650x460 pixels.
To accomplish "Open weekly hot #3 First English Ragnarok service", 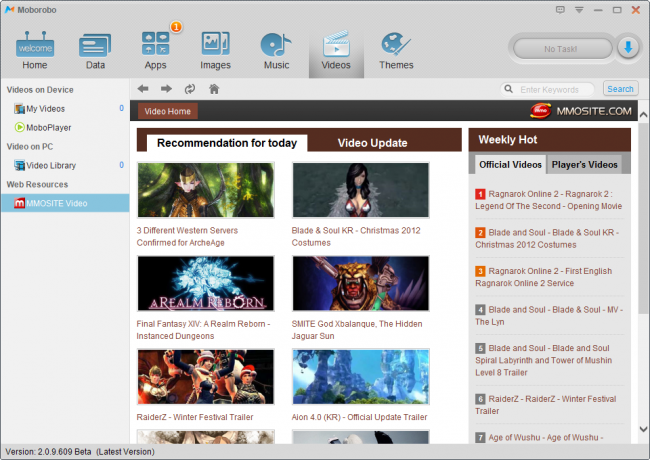I will click(543, 277).
